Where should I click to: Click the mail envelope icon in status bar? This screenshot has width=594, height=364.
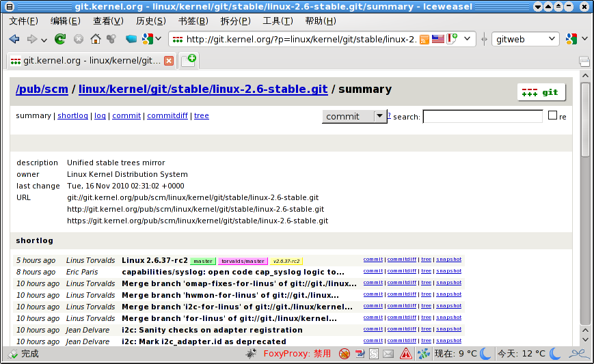click(x=388, y=354)
